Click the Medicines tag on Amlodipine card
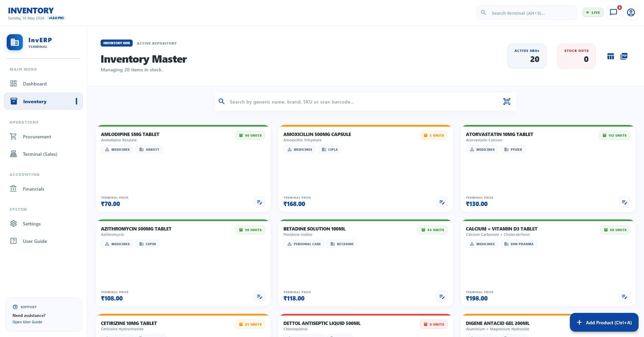The width and height of the screenshot is (644, 337). pyautogui.click(x=117, y=149)
